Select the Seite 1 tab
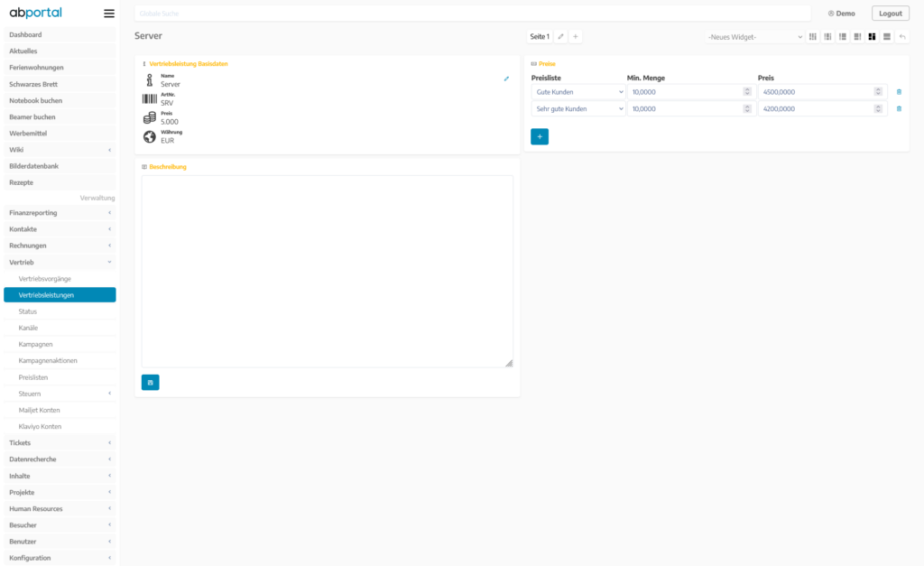Screen dimensions: 924x566 pyautogui.click(x=540, y=37)
